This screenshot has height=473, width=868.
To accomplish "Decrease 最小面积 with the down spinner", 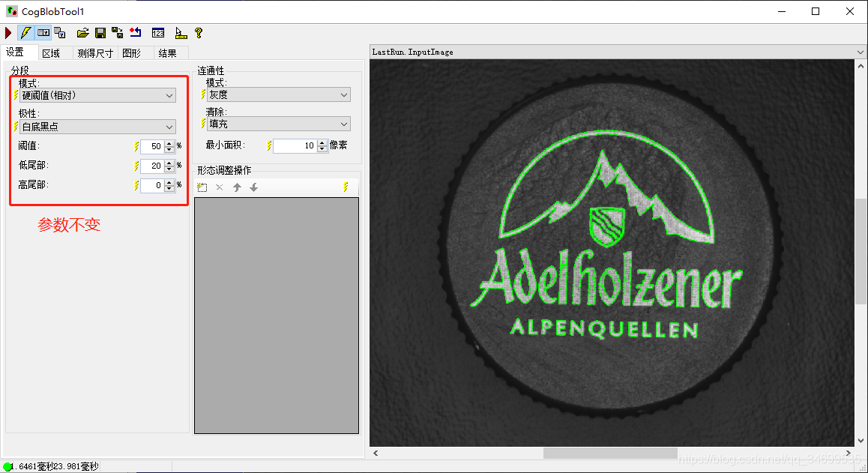I will pos(322,149).
